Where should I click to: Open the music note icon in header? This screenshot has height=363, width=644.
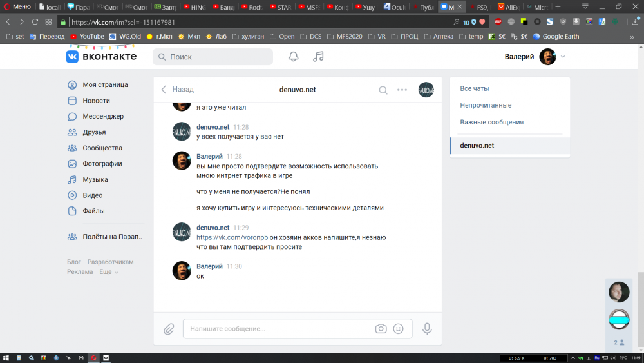coord(318,57)
